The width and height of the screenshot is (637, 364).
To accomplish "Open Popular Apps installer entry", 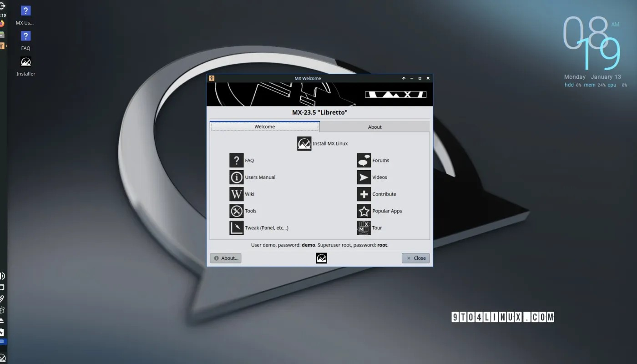I will tap(379, 211).
